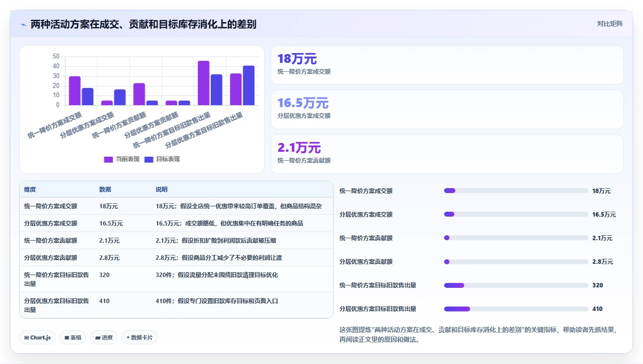Click the 当前表现 bar for 统一降价方案成交额

[x=75, y=91]
